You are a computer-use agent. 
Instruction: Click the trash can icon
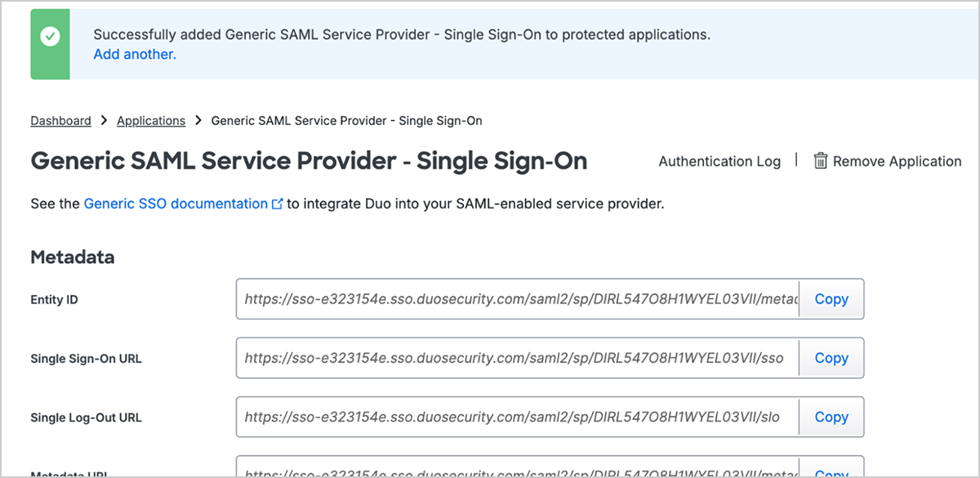(821, 161)
